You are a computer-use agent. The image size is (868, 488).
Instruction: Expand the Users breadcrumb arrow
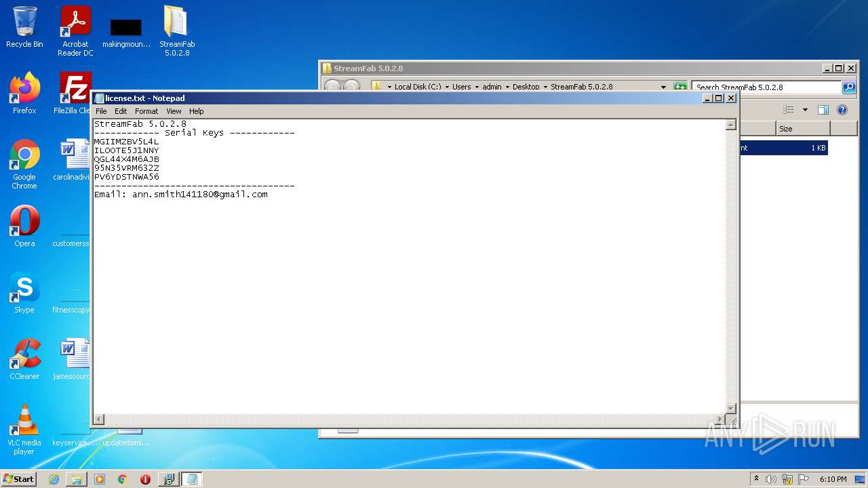click(x=477, y=87)
